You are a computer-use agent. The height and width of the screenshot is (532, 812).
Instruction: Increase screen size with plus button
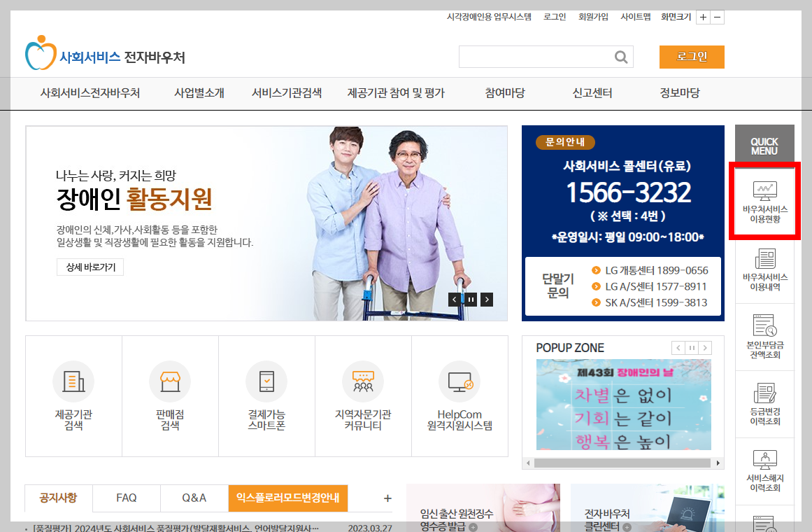click(x=704, y=17)
